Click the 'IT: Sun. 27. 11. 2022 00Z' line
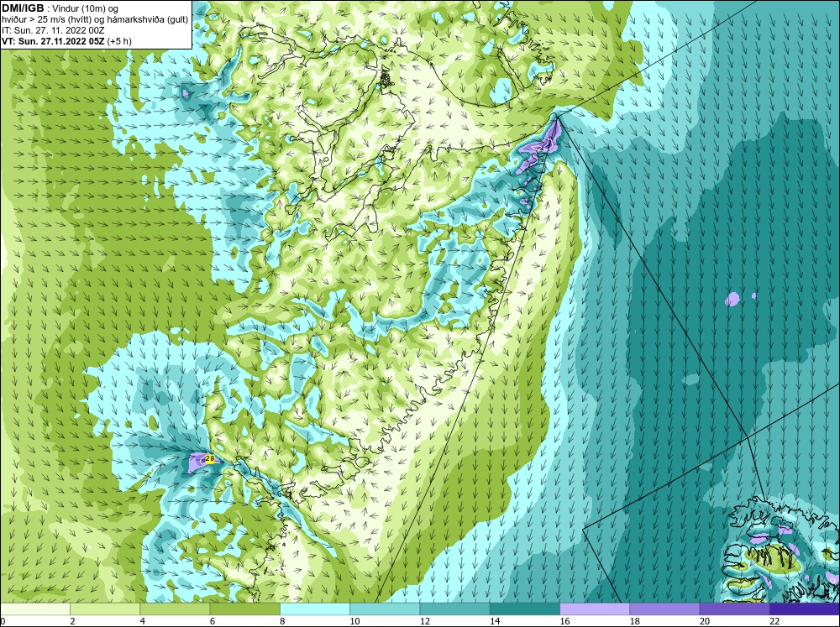The height and width of the screenshot is (627, 840). coord(53,30)
